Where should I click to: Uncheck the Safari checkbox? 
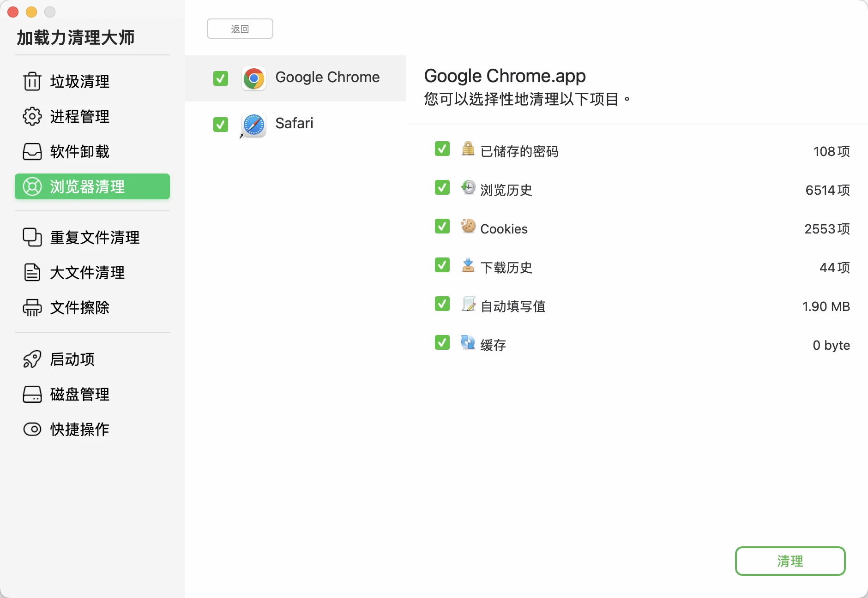(x=220, y=124)
